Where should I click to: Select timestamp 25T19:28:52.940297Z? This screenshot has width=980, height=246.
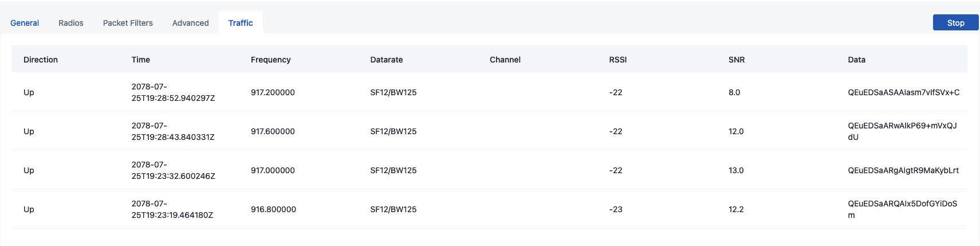[x=174, y=98]
